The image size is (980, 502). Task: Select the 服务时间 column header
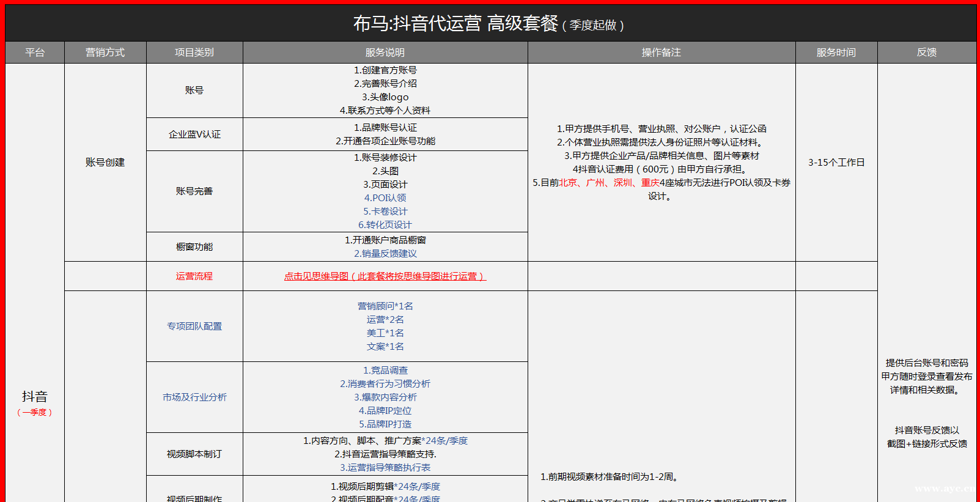coord(836,53)
